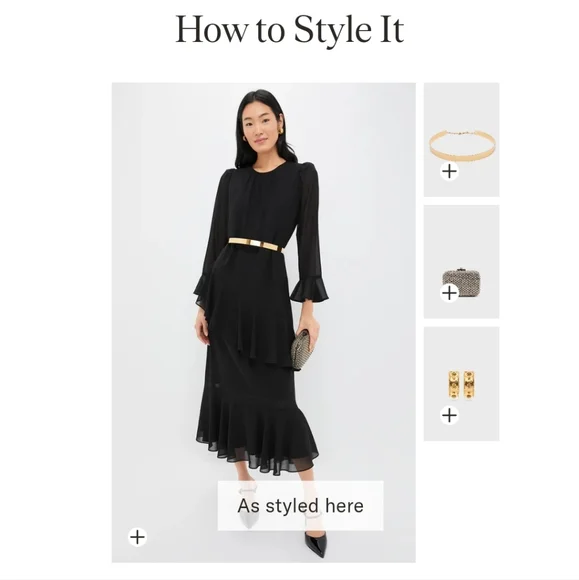Click the "As styled here" label
Viewport: 579px width, 580px height.
coord(300,506)
